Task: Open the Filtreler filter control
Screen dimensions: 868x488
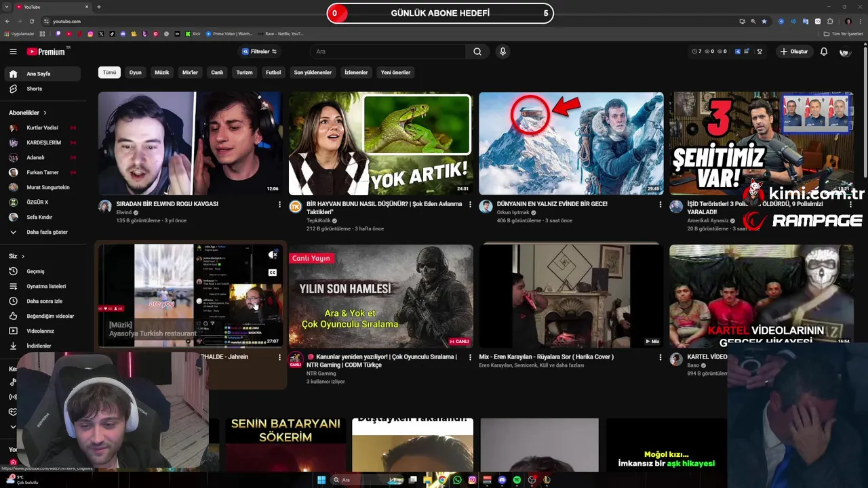Action: pyautogui.click(x=259, y=52)
